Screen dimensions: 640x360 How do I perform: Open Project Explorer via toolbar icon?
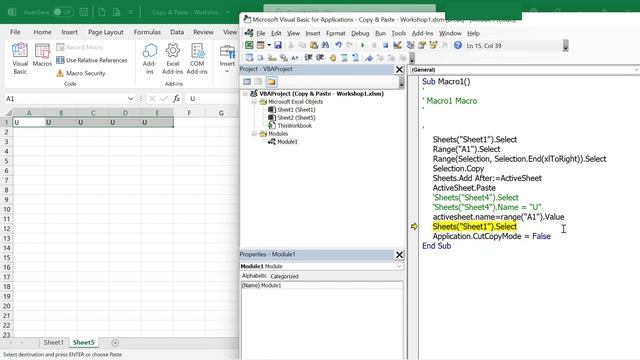(410, 45)
